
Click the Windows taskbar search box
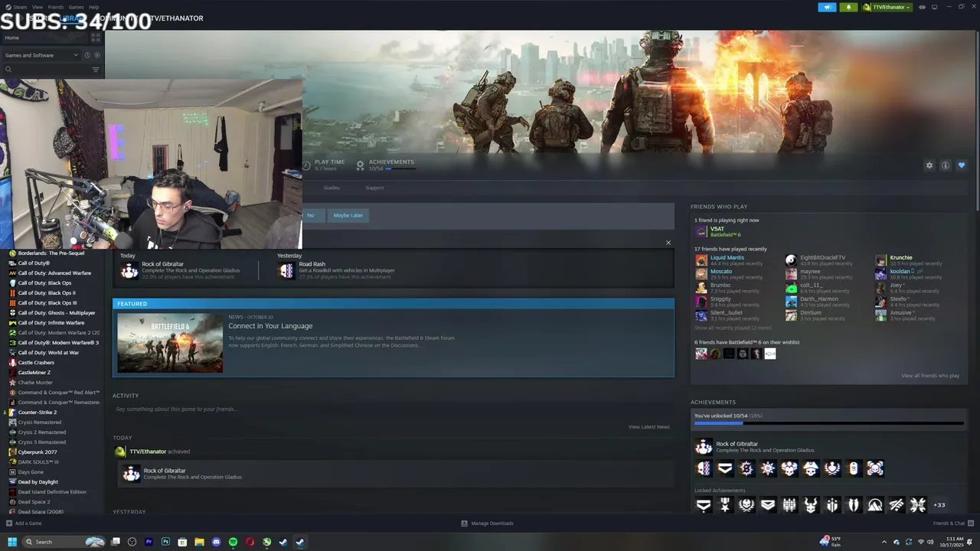coord(64,542)
